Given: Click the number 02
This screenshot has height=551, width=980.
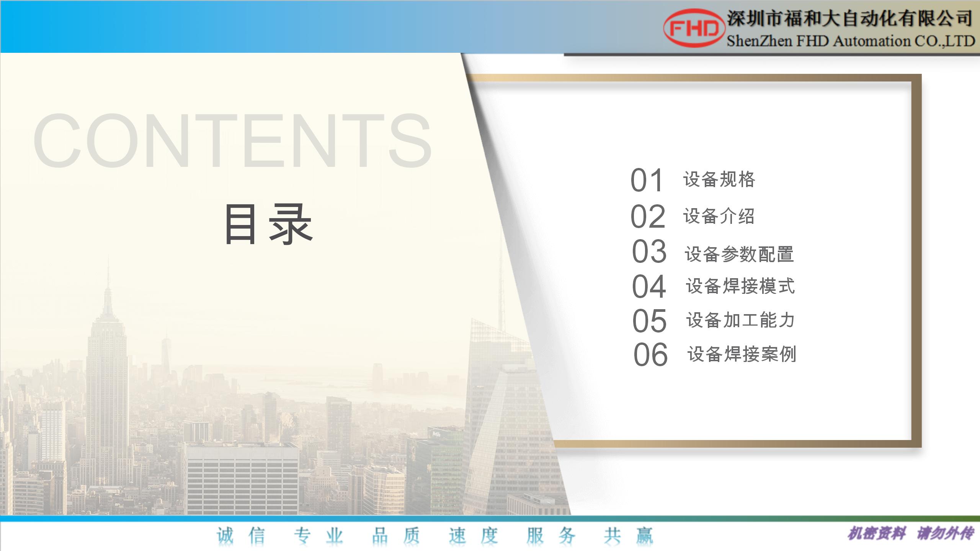Looking at the screenshot, I should point(648,217).
